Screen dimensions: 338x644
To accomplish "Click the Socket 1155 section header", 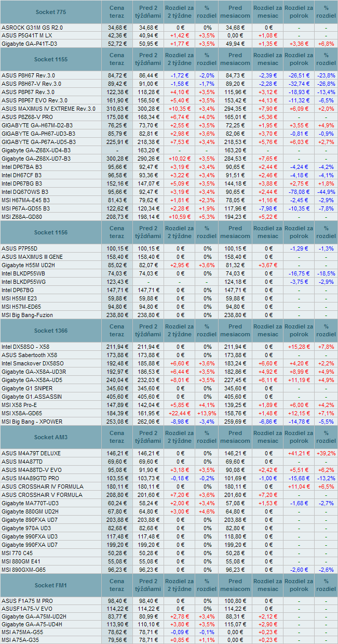I will 51,60.
